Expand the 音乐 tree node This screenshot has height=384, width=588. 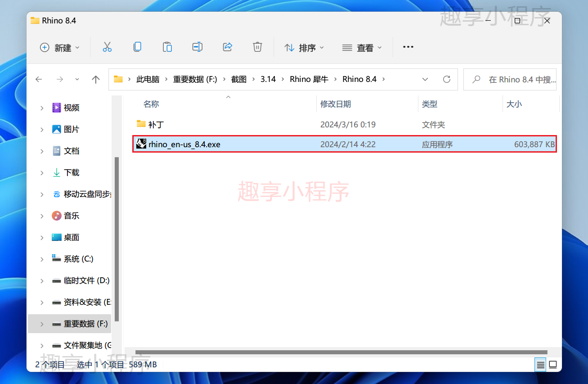click(42, 216)
